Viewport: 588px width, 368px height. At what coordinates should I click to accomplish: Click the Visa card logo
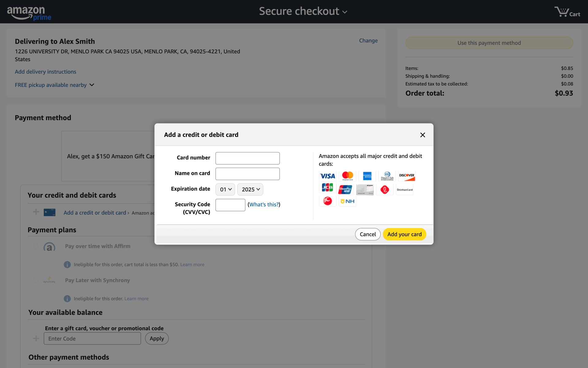click(x=327, y=176)
